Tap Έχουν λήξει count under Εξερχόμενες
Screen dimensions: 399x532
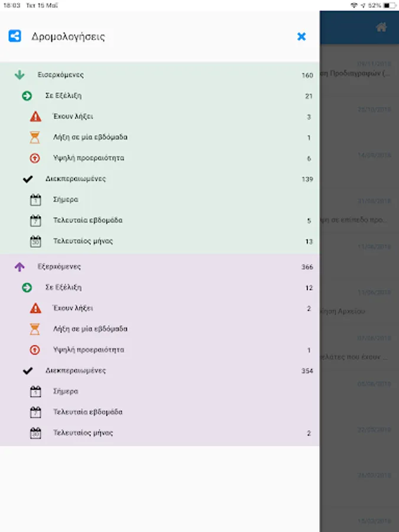tap(309, 309)
